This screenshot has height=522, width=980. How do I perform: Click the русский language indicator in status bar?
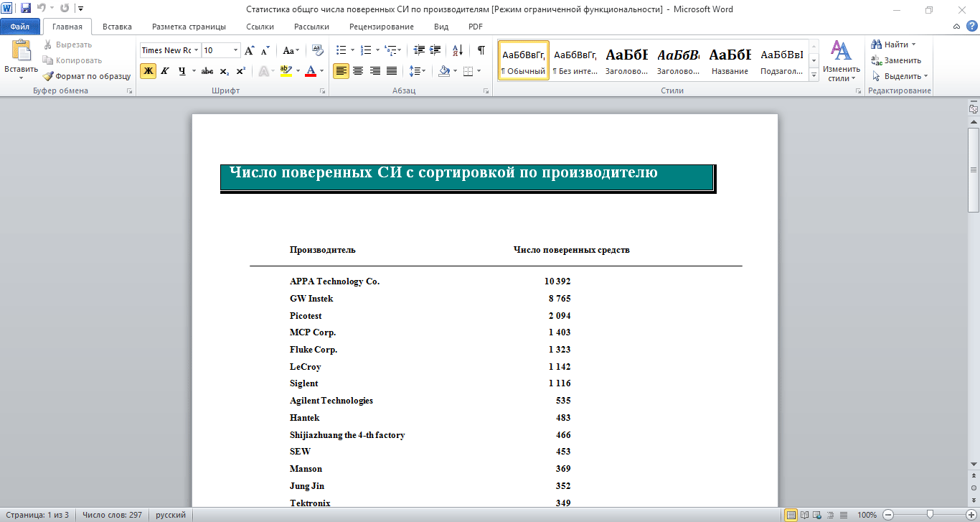[171, 515]
